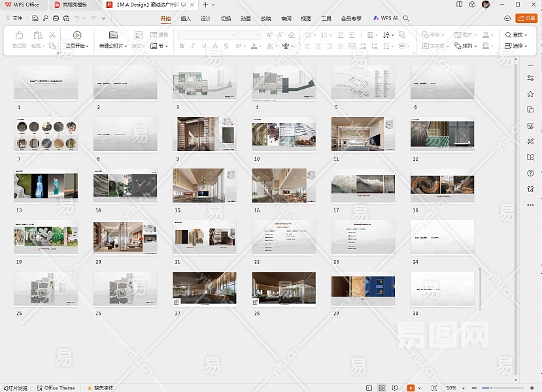Switch to the 插入 ribbon tab
This screenshot has height=392, width=542.
coord(186,19)
